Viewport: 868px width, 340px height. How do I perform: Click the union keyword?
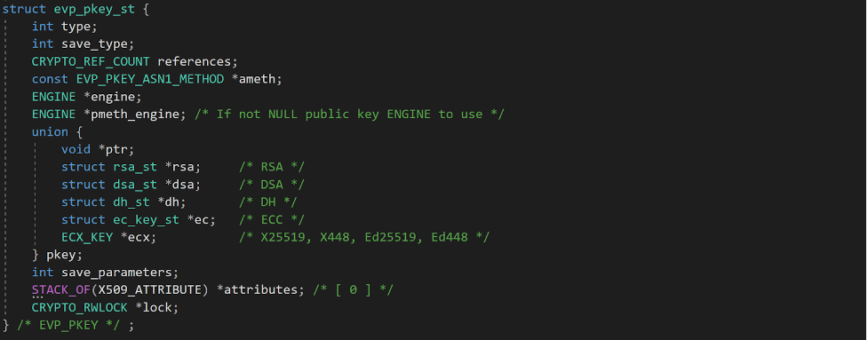click(50, 131)
